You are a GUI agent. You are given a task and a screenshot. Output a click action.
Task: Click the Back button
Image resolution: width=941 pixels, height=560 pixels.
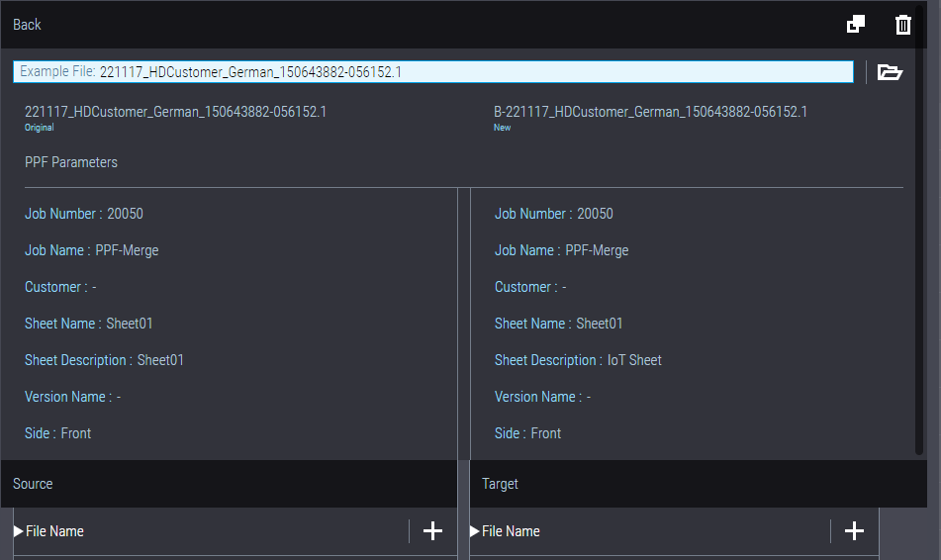28,25
